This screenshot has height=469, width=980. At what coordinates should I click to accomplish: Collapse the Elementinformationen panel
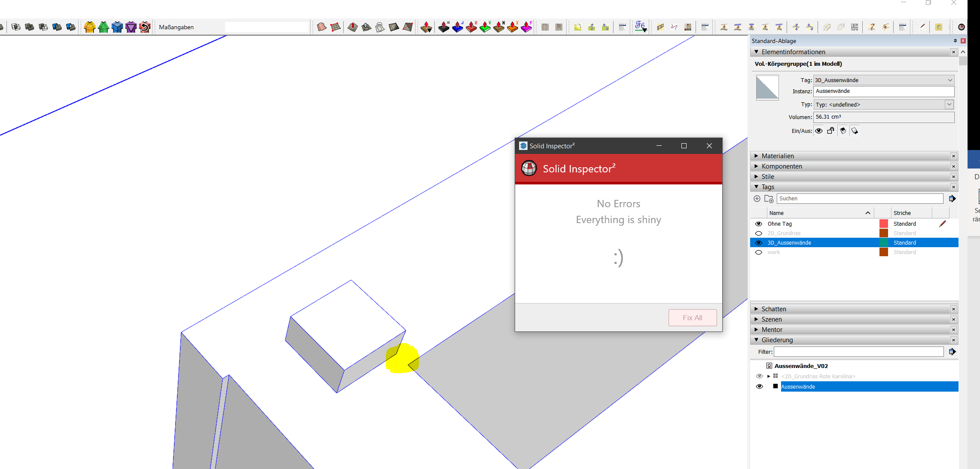click(756, 52)
